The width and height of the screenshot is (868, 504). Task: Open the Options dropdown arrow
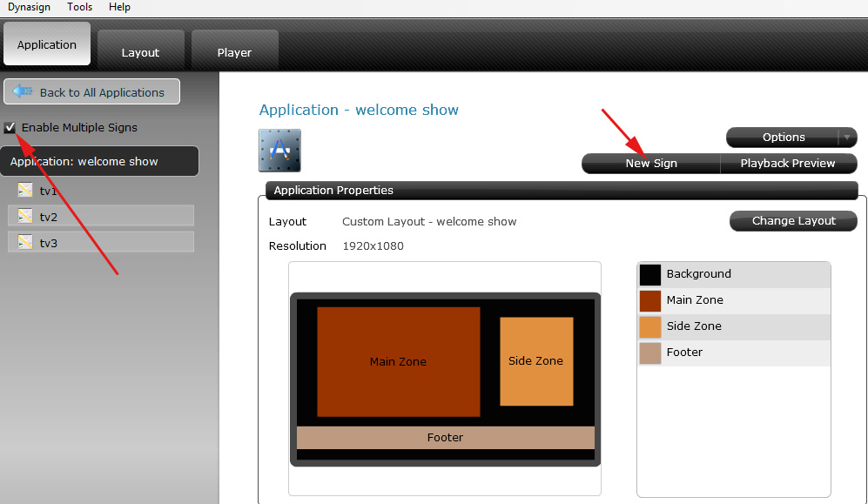click(x=846, y=138)
